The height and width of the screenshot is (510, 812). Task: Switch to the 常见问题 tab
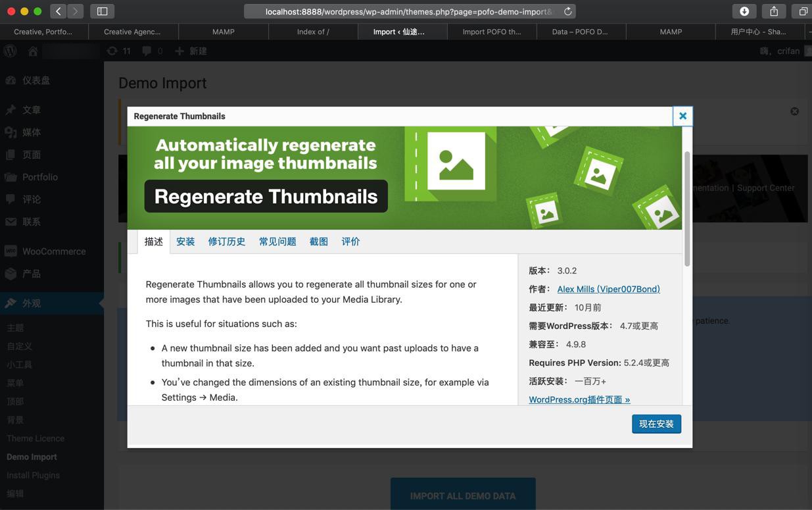pyautogui.click(x=277, y=242)
